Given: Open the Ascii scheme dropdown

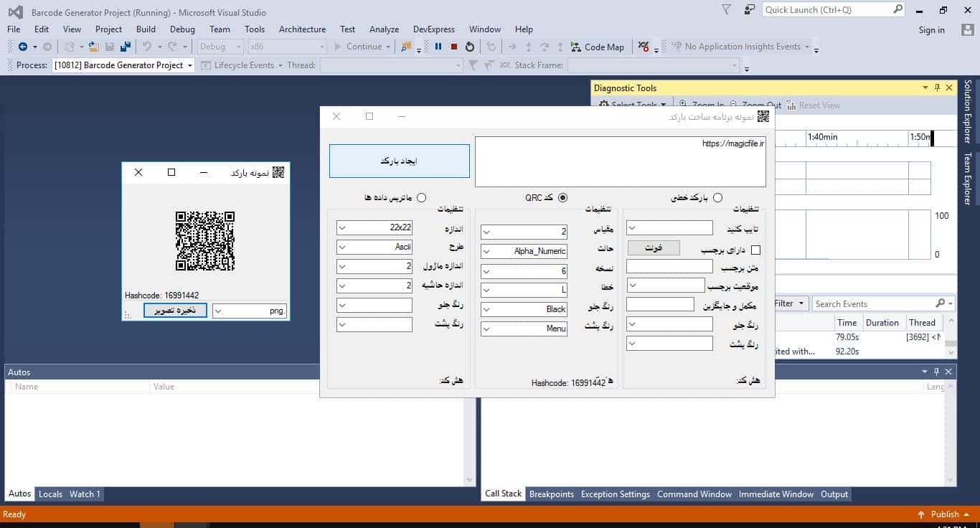Looking at the screenshot, I should [x=342, y=247].
